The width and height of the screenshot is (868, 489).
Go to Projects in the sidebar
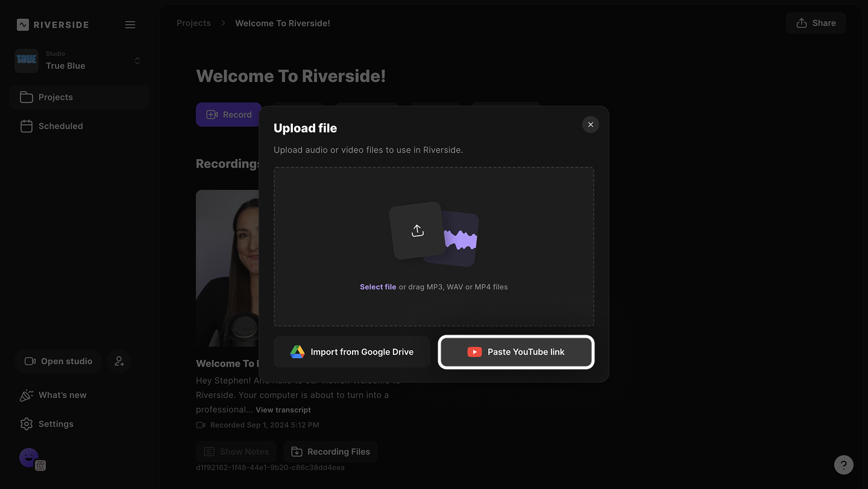(x=80, y=97)
